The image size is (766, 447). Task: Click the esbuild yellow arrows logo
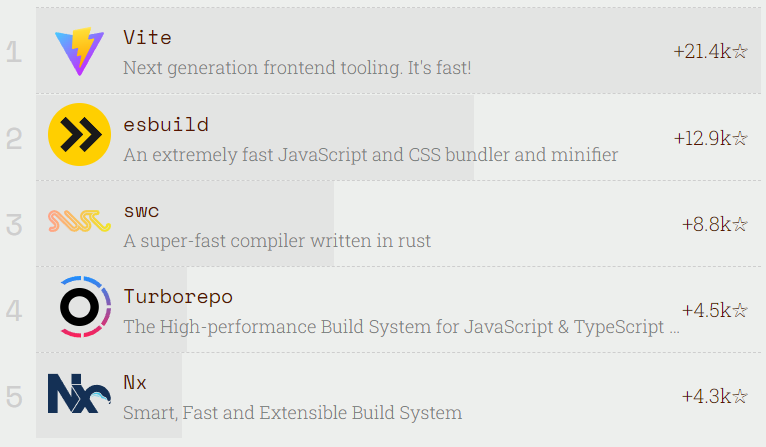(x=80, y=135)
